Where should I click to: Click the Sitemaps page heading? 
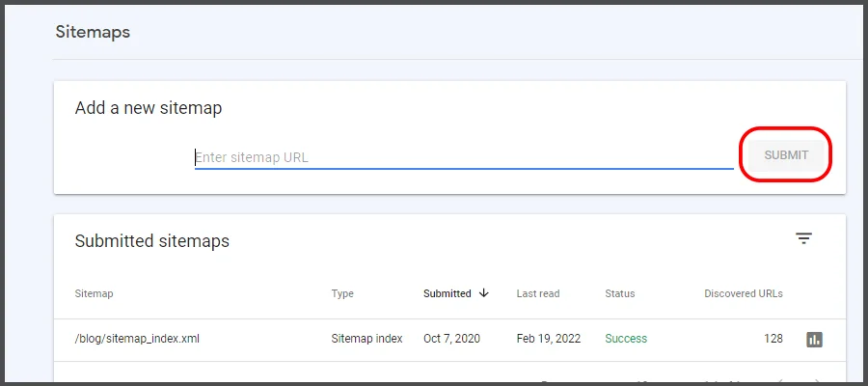[x=93, y=32]
